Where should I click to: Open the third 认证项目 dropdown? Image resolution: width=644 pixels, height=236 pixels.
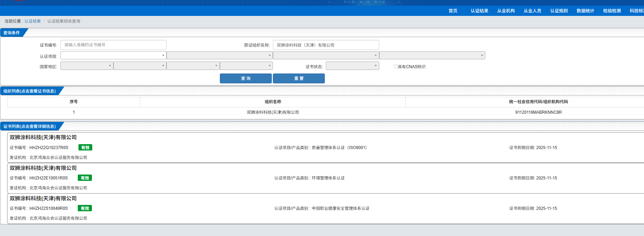coord(326,55)
